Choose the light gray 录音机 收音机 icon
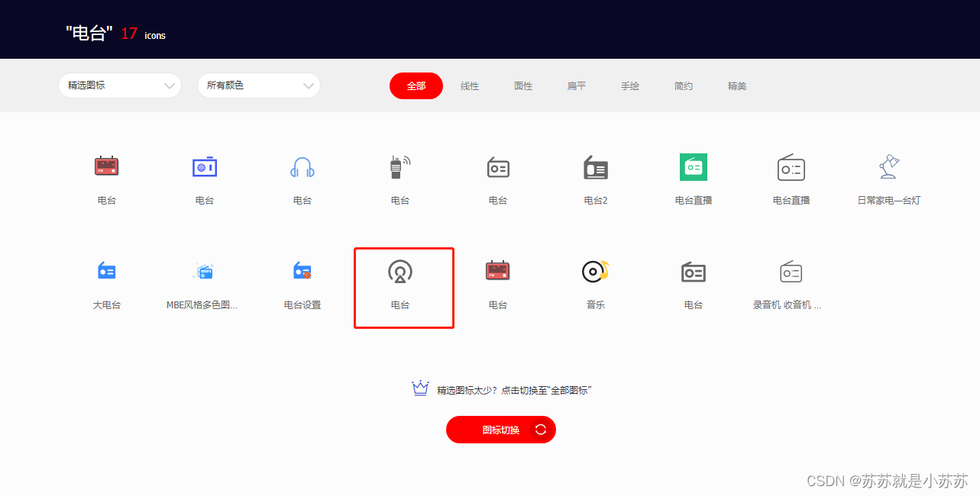 [x=791, y=271]
